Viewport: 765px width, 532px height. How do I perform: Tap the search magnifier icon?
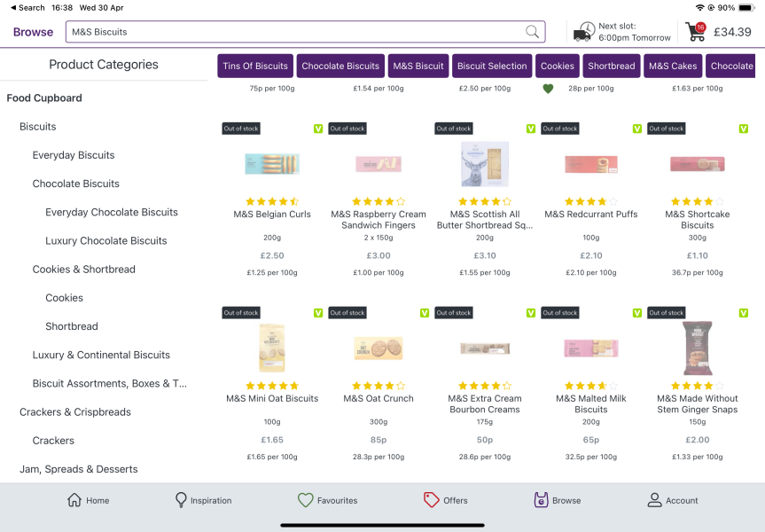[532, 32]
